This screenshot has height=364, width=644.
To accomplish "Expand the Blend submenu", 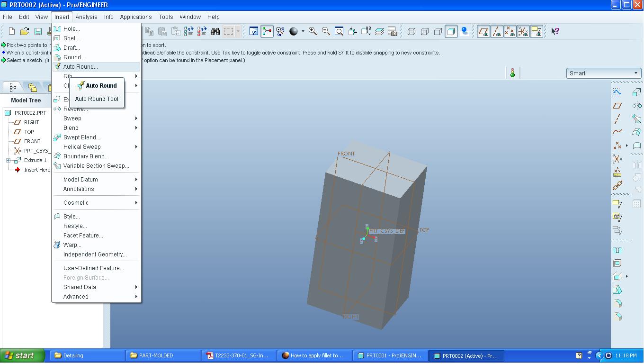I will pos(96,128).
